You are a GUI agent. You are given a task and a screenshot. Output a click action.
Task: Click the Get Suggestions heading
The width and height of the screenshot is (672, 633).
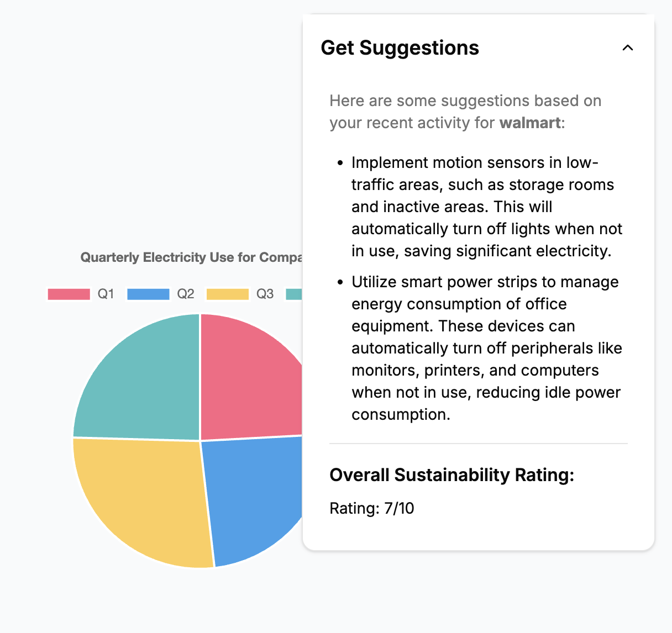point(400,48)
